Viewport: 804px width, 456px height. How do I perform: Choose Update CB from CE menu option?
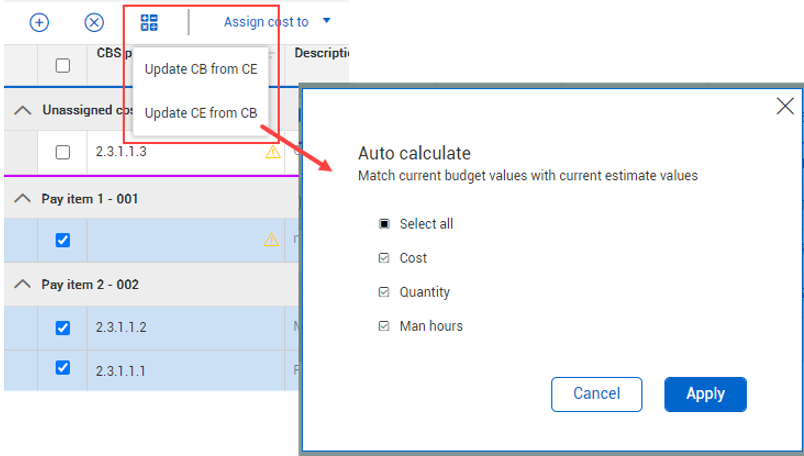coord(200,69)
